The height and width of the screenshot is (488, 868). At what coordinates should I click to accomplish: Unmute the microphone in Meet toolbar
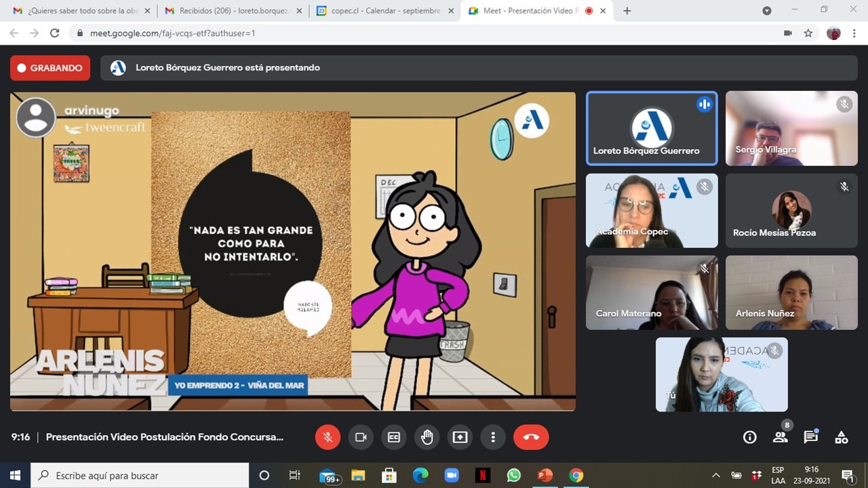click(x=328, y=437)
